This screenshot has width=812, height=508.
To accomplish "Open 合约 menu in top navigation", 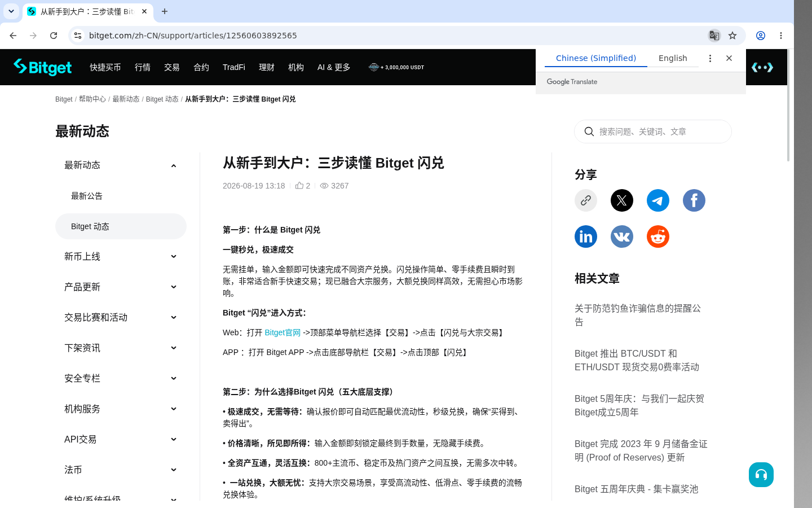I will click(201, 67).
